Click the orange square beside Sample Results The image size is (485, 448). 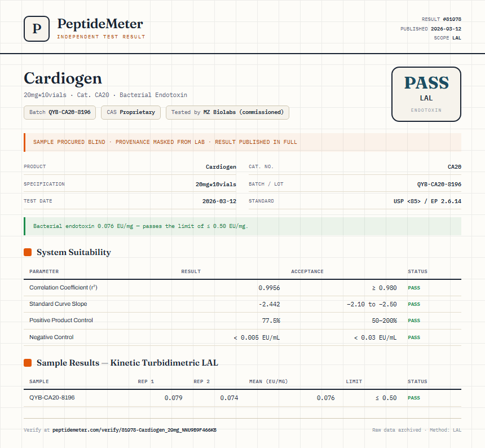[x=28, y=363]
